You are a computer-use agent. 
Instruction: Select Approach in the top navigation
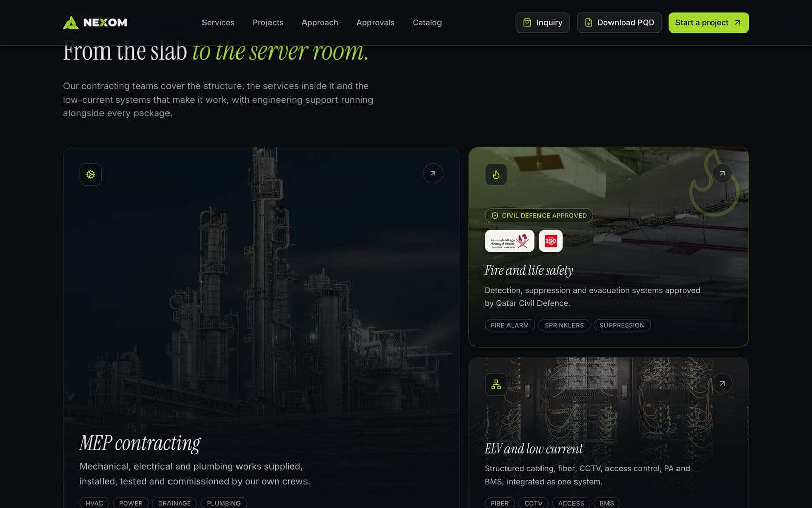click(320, 22)
